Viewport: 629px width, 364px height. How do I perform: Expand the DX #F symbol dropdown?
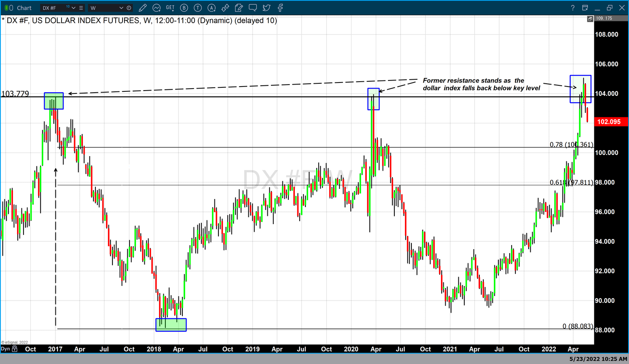coord(74,8)
